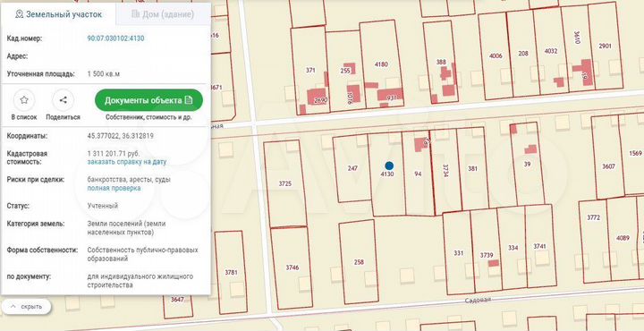Click cadastral value 1 311 201.71 руб.
Viewport: 644px width, 331px height.
(x=114, y=153)
